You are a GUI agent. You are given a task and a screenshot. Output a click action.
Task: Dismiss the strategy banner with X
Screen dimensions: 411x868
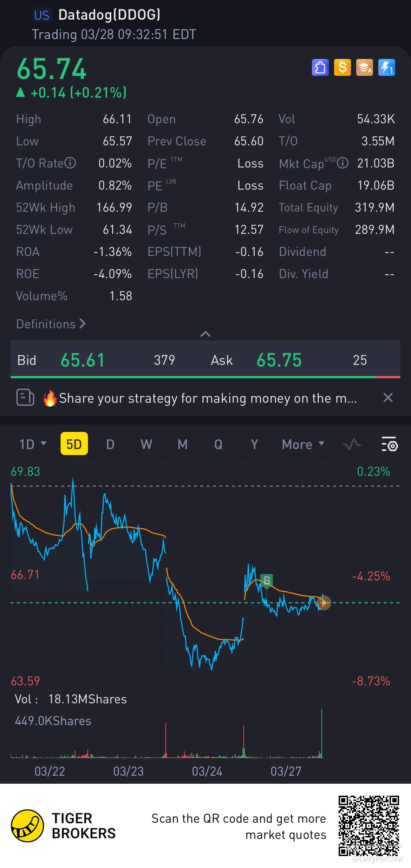pos(388,398)
